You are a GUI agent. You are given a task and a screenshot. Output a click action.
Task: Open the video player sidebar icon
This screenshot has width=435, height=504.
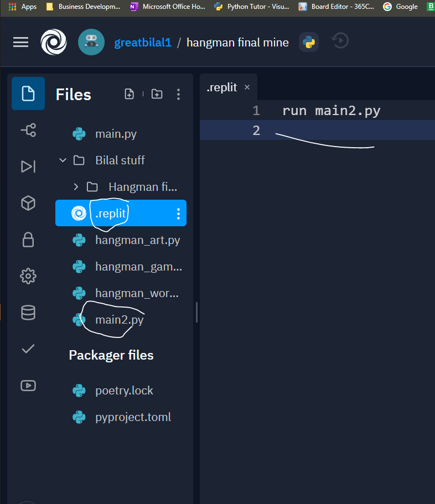click(x=28, y=386)
